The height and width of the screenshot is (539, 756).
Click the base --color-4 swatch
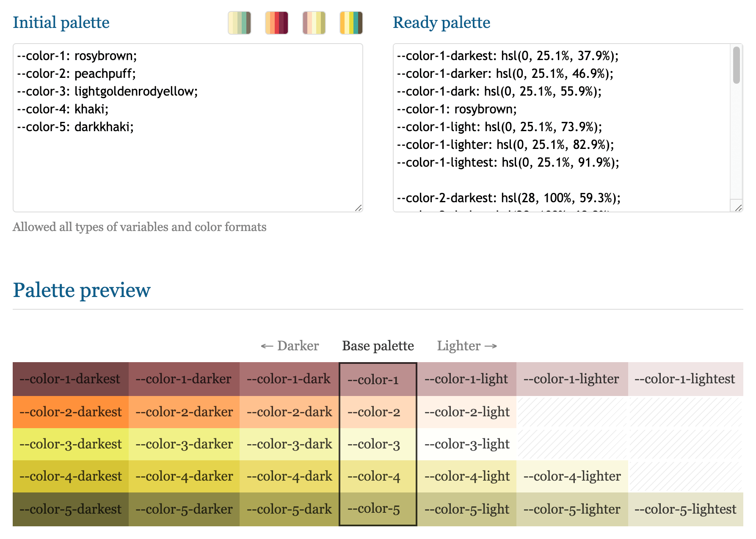tap(378, 476)
